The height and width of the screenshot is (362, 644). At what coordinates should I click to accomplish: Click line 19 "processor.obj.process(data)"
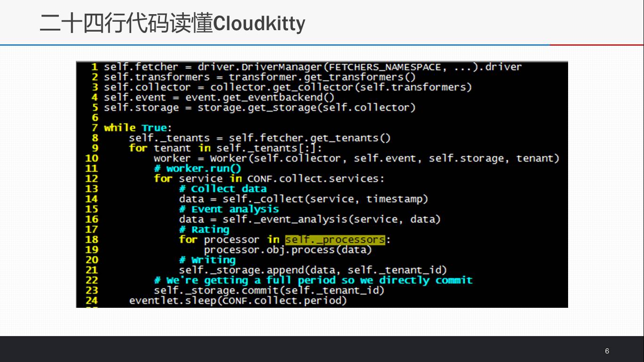[x=288, y=250]
